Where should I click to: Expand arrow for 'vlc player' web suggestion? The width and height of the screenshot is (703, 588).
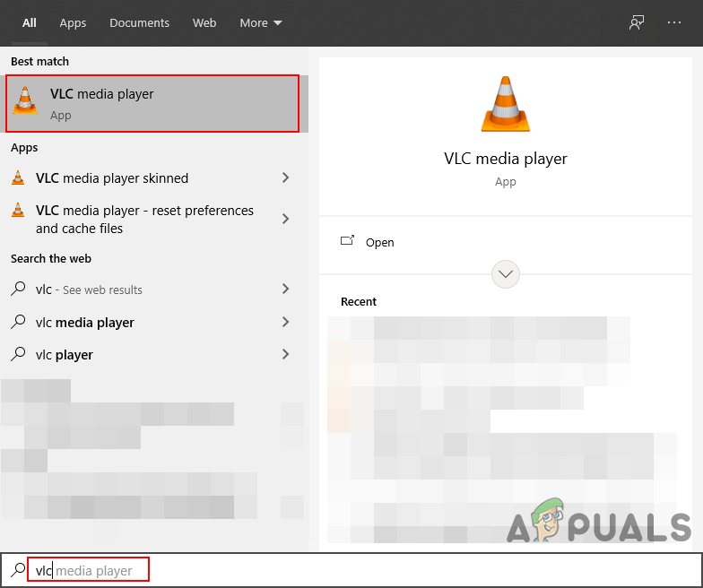click(x=285, y=354)
